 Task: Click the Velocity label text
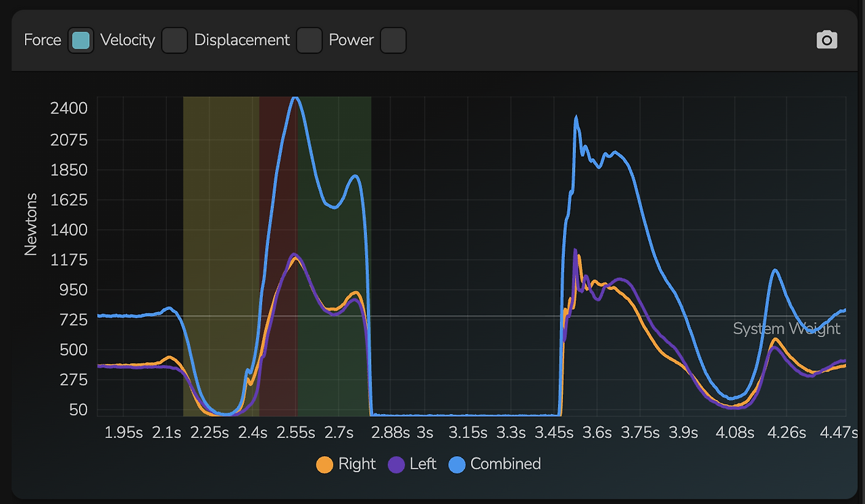click(x=128, y=40)
